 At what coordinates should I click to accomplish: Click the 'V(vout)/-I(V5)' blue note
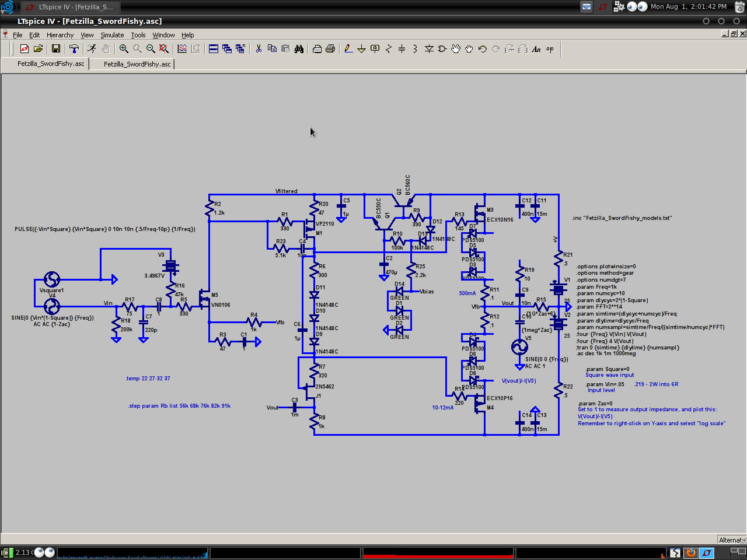[x=519, y=381]
